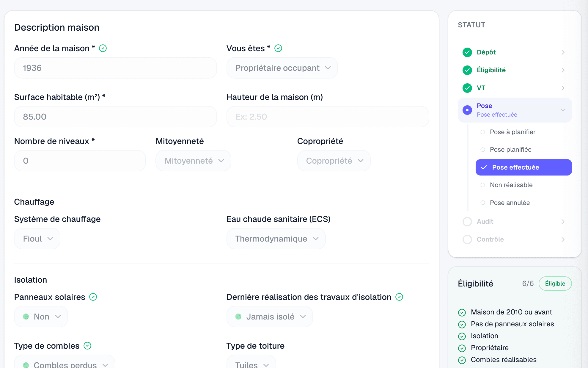Open the Copropriété dropdown
This screenshot has height=368, width=588.
point(334,161)
